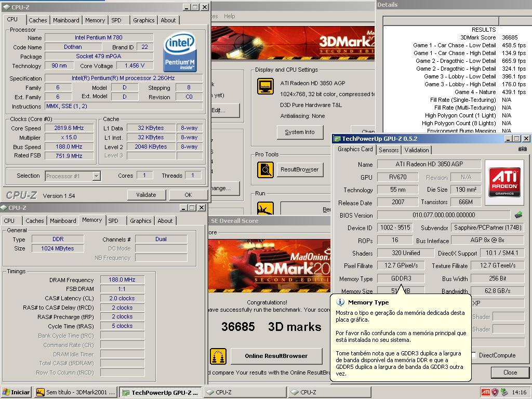Open Graphics tab in top CPU-Z window
This screenshot has width=532, height=399.
(x=143, y=20)
